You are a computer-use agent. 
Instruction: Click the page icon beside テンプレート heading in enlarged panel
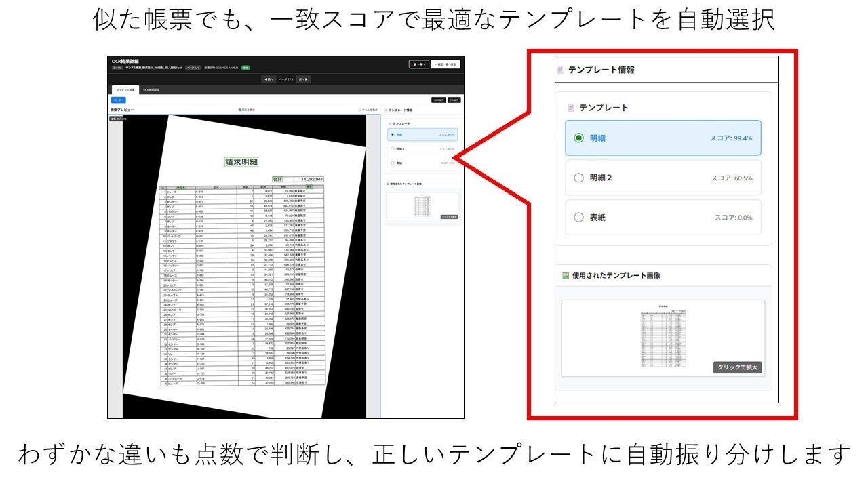[571, 108]
